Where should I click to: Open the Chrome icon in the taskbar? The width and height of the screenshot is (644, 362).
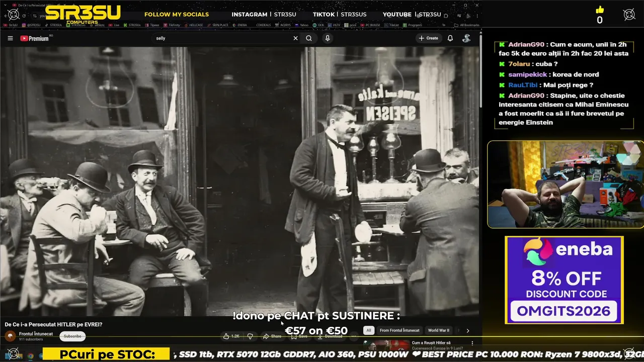[x=31, y=355]
